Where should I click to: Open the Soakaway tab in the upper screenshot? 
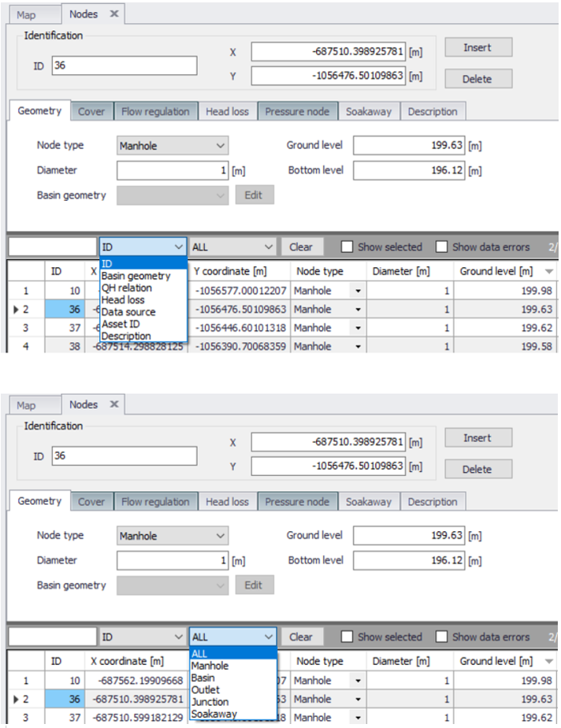(369, 112)
